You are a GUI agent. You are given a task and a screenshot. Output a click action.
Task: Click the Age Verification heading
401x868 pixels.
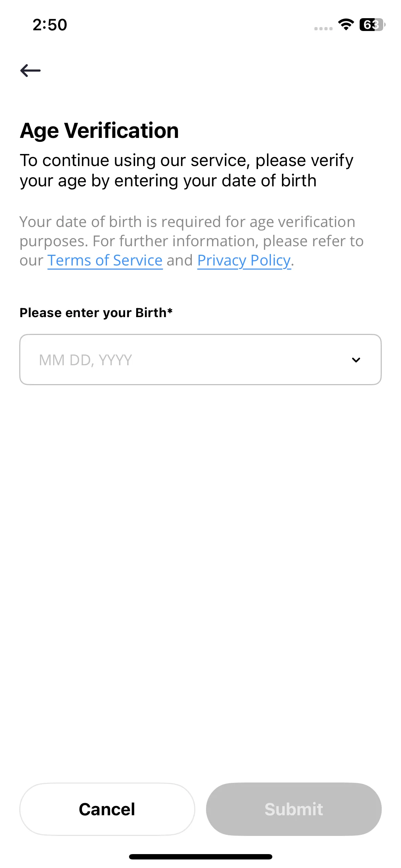pos(99,130)
